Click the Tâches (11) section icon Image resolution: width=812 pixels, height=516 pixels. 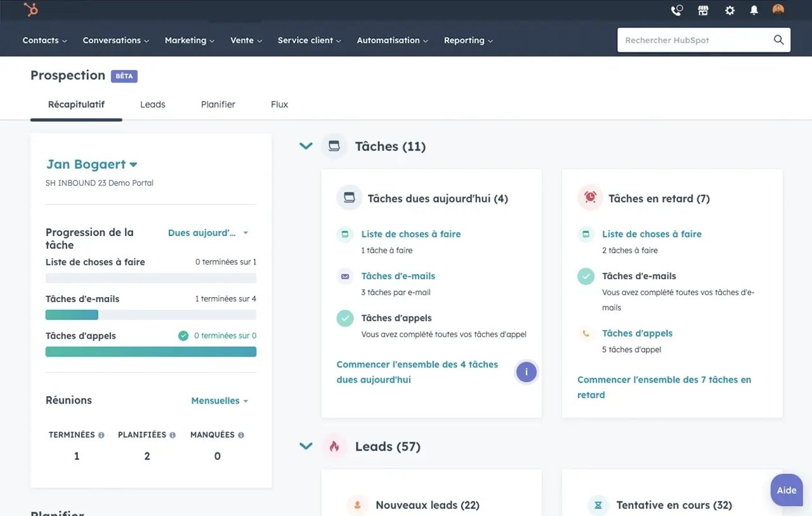click(334, 146)
